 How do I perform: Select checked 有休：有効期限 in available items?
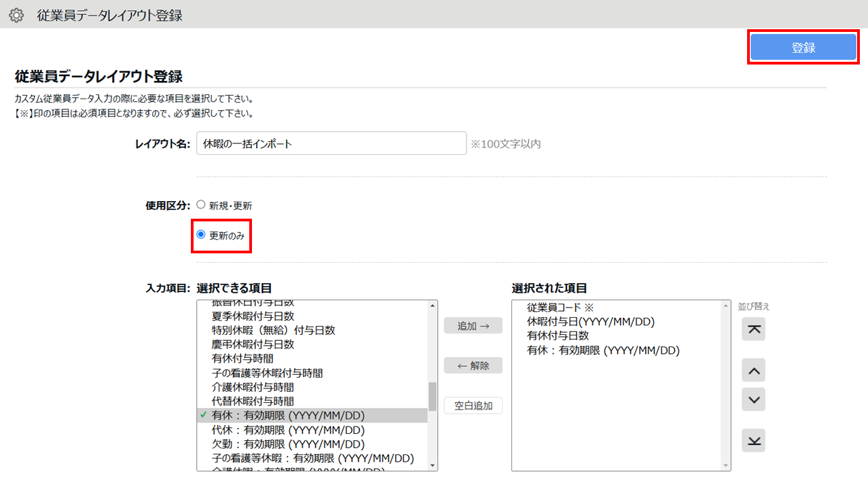point(312,416)
